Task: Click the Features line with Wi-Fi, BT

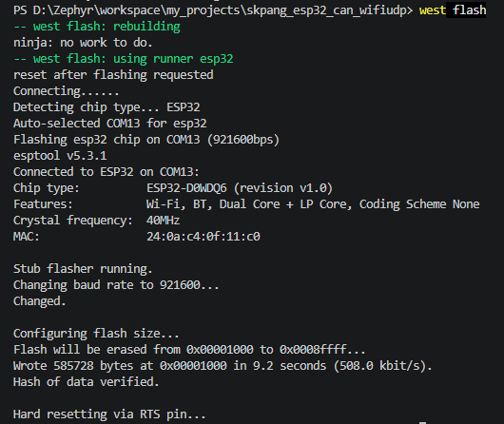Action: pyautogui.click(x=246, y=204)
